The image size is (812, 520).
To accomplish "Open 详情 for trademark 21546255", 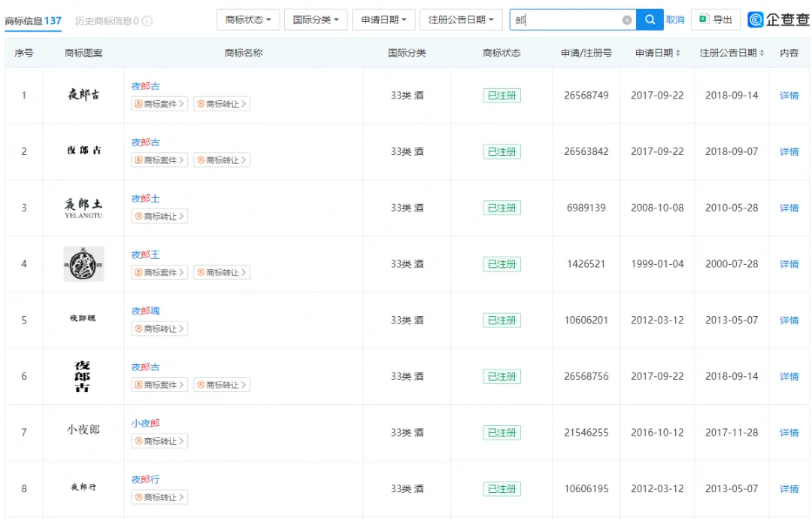I will click(x=789, y=433).
